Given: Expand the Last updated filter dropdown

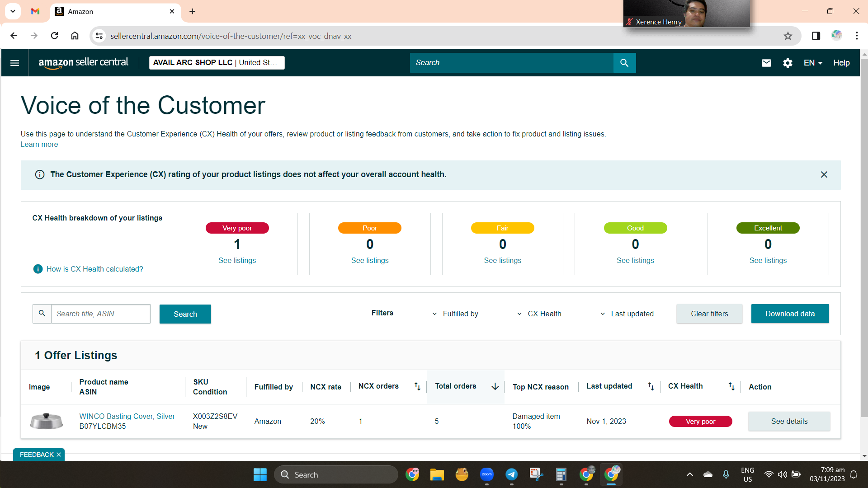Looking at the screenshot, I should [627, 314].
